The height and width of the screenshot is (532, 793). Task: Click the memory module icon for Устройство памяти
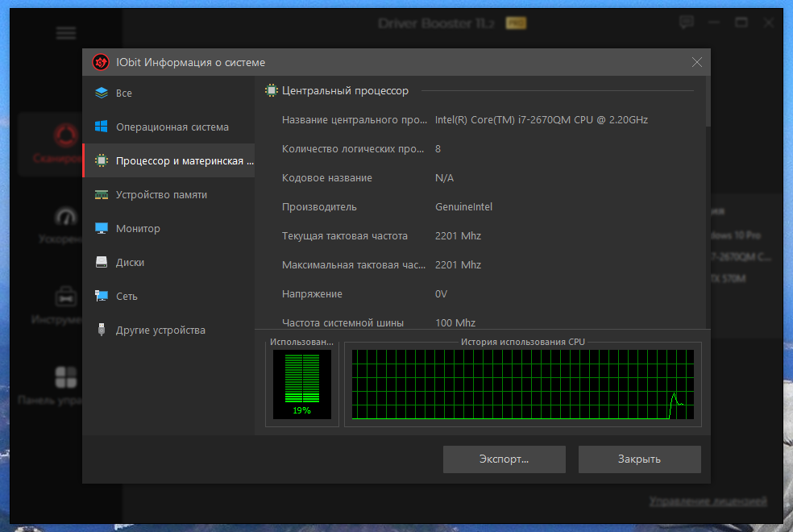point(102,195)
